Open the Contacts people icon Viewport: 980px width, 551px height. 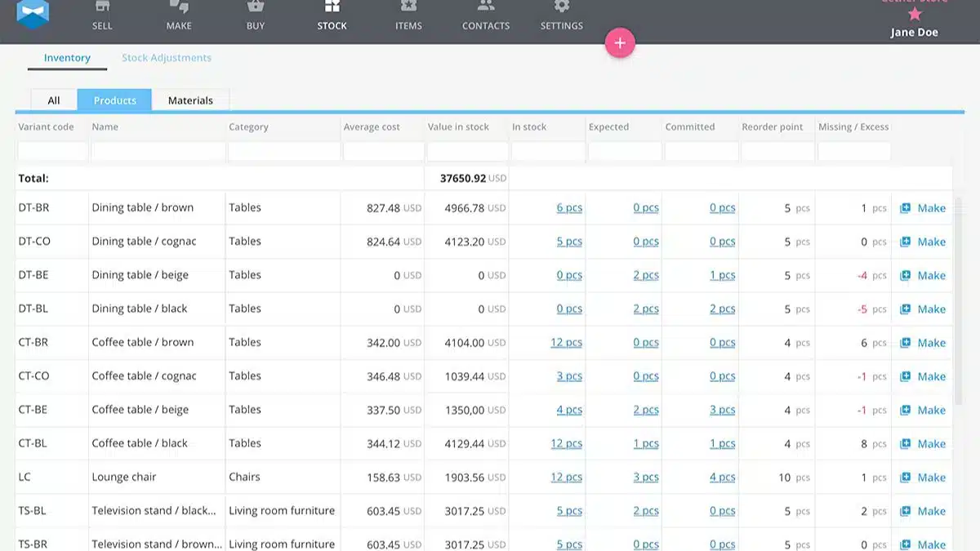pyautogui.click(x=486, y=7)
